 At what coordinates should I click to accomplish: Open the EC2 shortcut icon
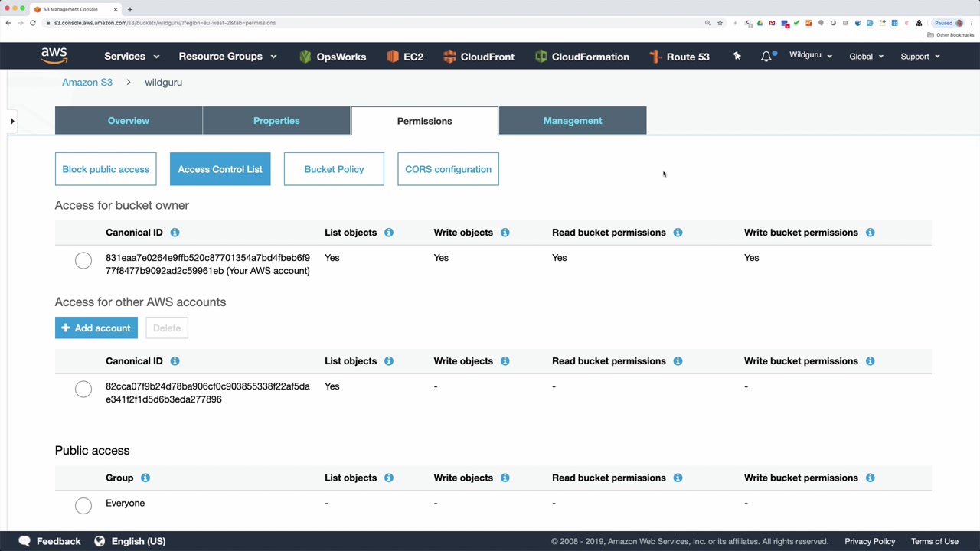393,57
